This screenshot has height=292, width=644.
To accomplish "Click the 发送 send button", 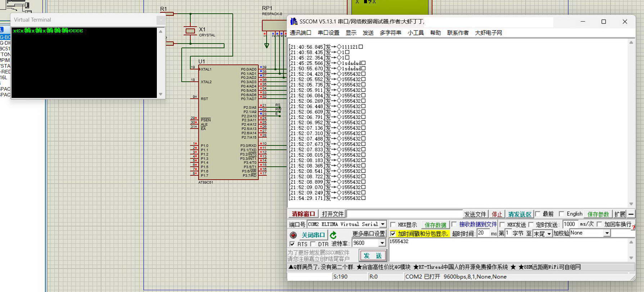I will (373, 256).
